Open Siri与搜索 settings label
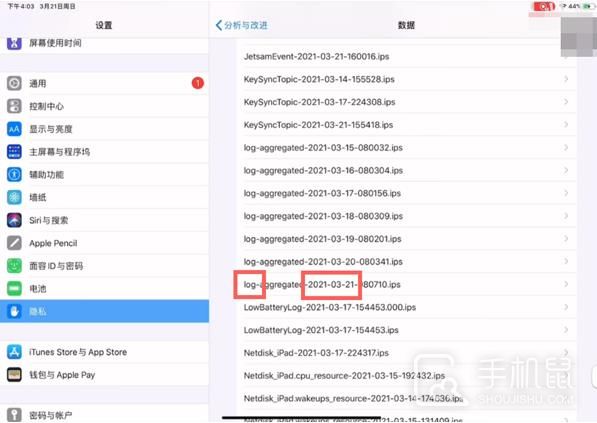This screenshot has width=597, height=423. [x=49, y=220]
